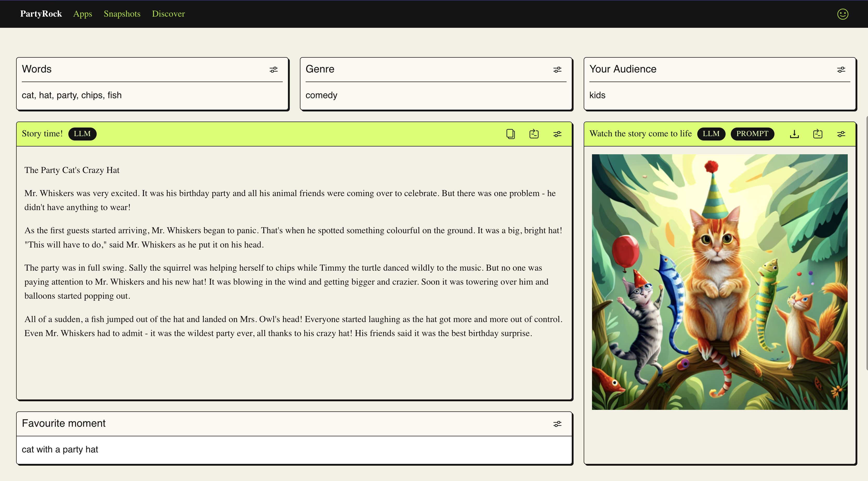
Task: Open Your Audience widget settings icon
Action: [841, 70]
